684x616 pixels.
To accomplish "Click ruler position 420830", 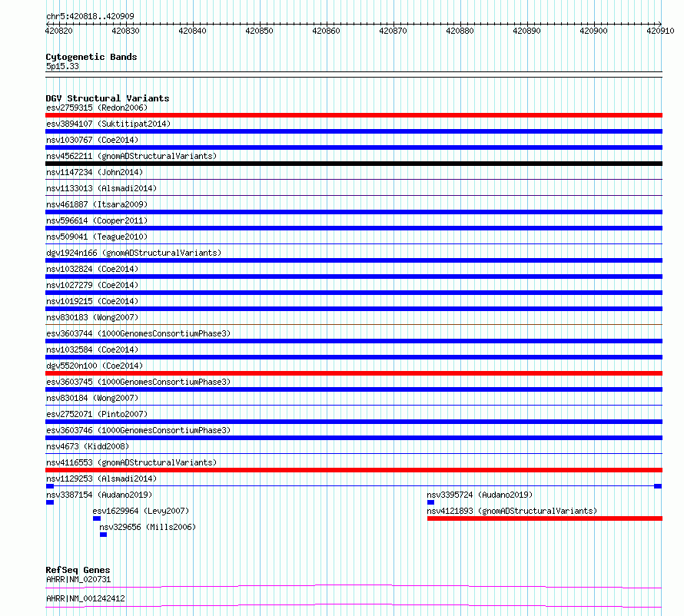I will point(125,31).
